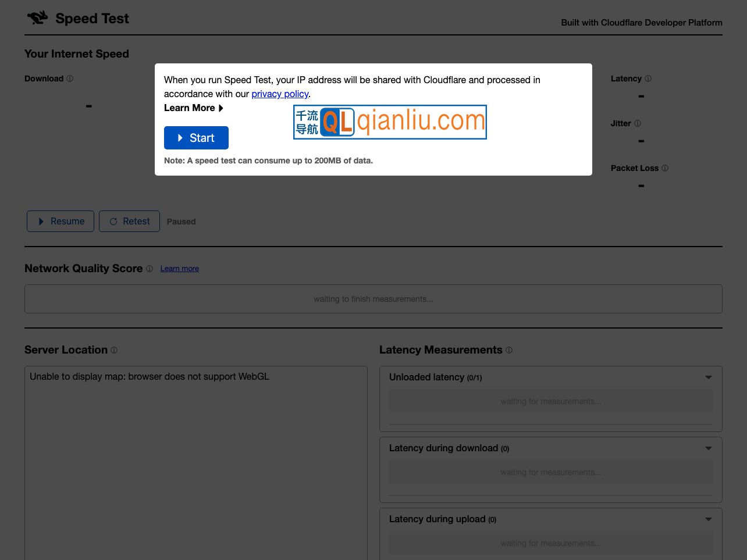Click the qianliu.com watermark image
The height and width of the screenshot is (560, 747).
click(390, 122)
